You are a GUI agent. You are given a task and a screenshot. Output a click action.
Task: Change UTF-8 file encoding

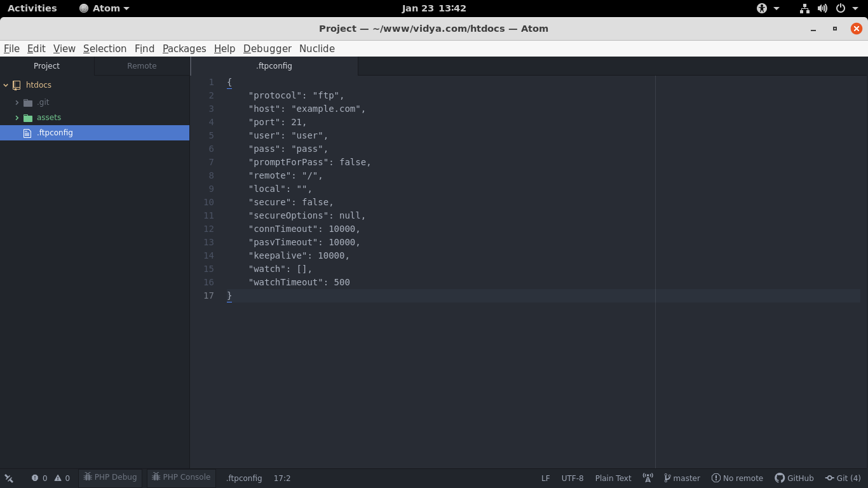pyautogui.click(x=573, y=478)
